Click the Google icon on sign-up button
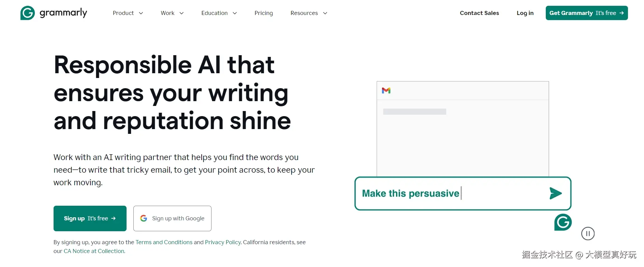Viewport: 644px width, 267px height. coord(144,218)
